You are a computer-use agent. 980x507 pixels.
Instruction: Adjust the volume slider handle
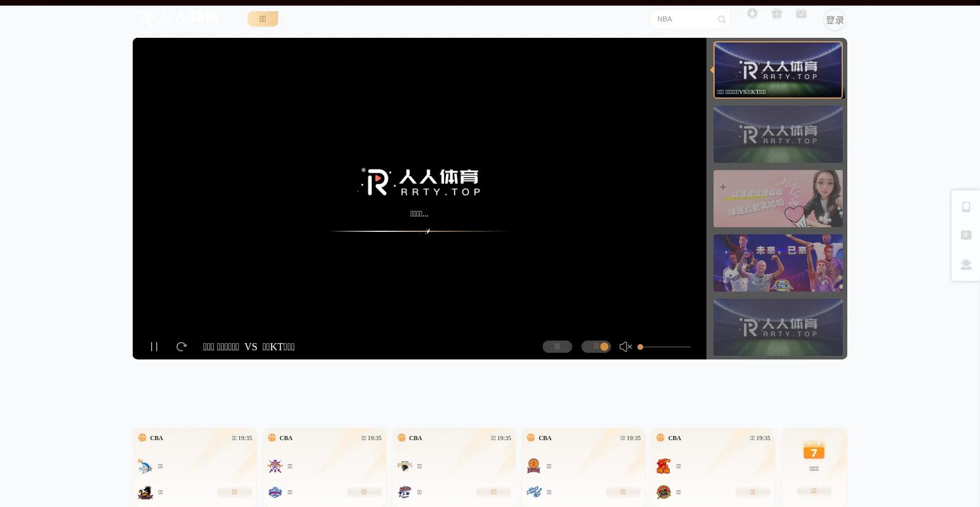(x=641, y=347)
